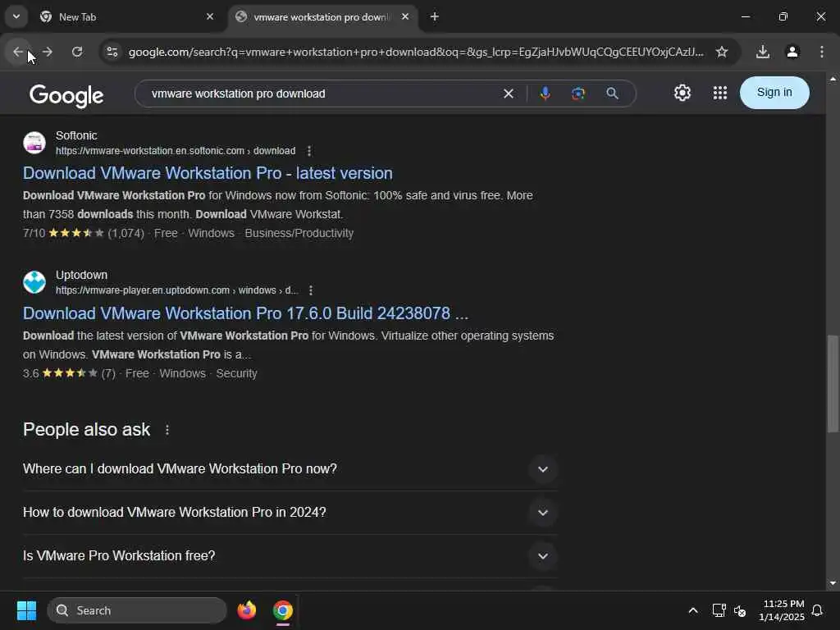This screenshot has width=840, height=630.
Task: Open the Google apps grid
Action: tap(720, 93)
